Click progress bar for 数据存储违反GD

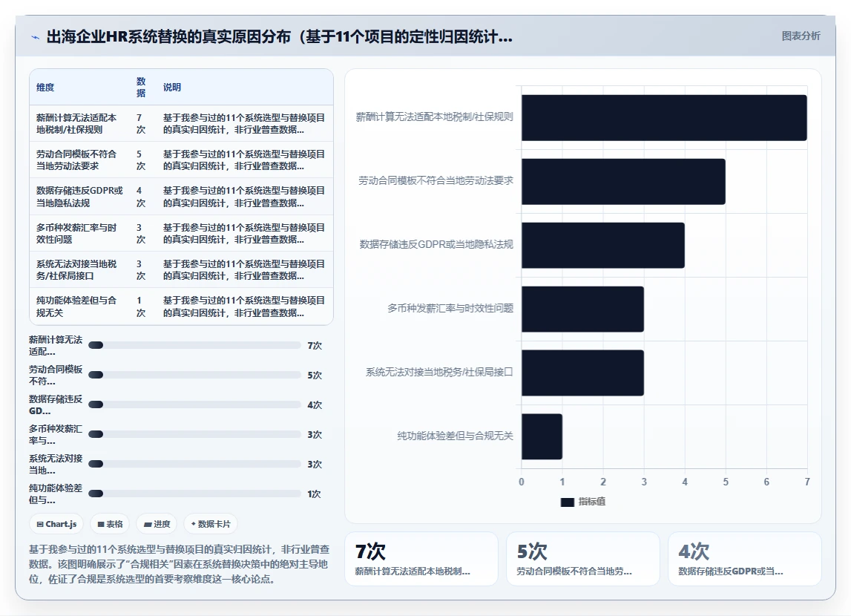194,404
